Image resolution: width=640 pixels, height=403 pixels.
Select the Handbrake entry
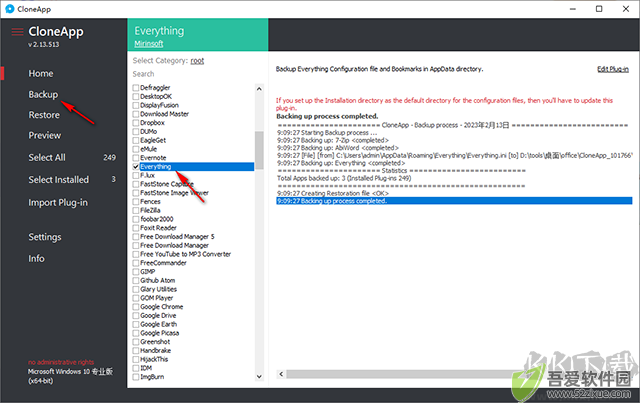156,350
